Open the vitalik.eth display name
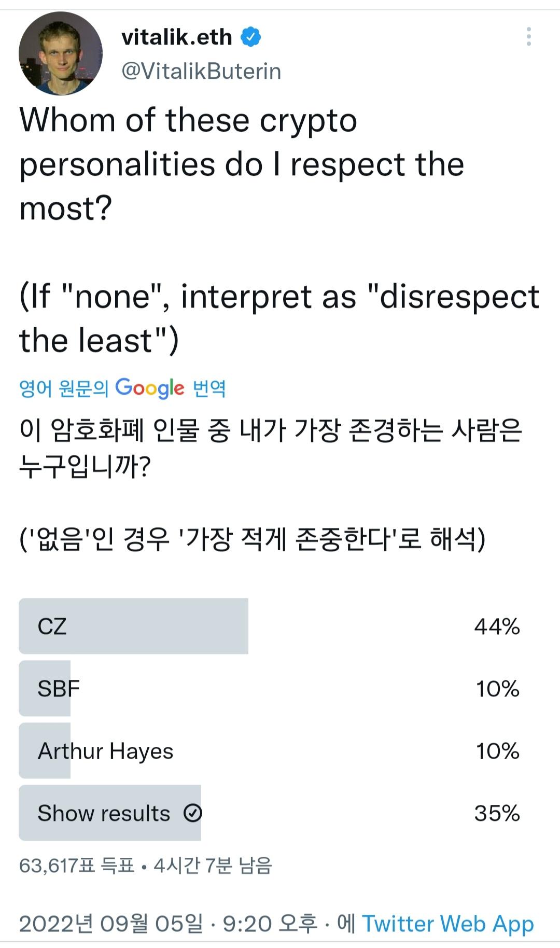This screenshot has height=948, width=560. (x=177, y=37)
